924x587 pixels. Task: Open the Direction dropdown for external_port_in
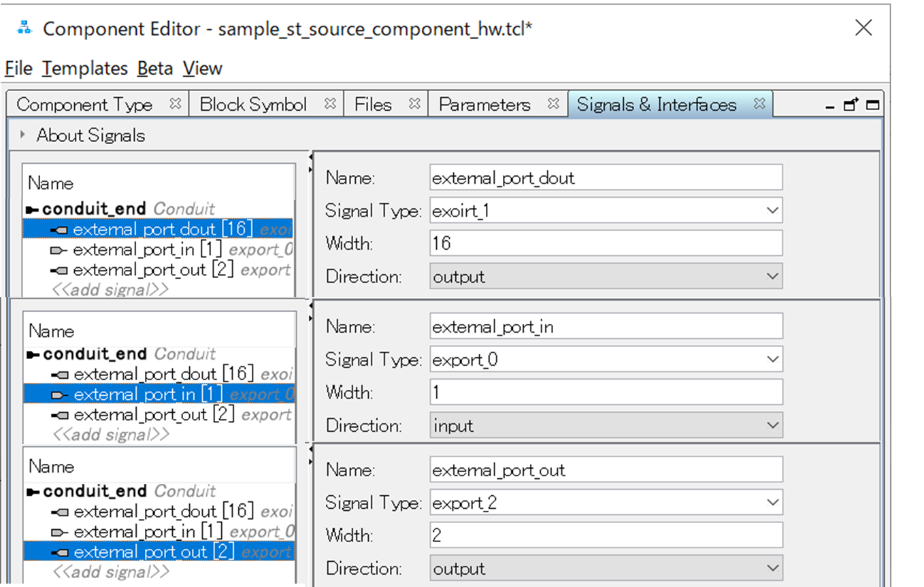(x=774, y=424)
